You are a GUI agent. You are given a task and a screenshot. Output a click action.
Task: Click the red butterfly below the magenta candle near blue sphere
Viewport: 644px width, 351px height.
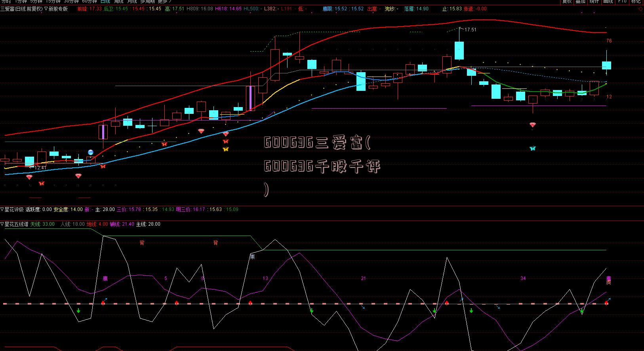103,166
